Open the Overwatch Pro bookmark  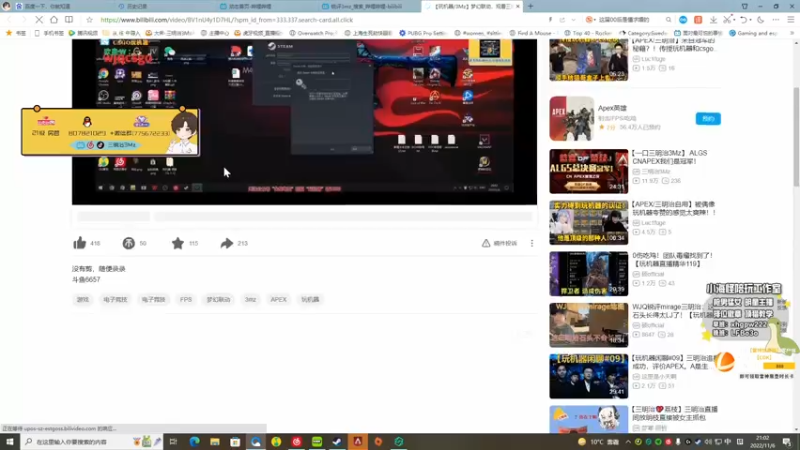click(x=312, y=33)
